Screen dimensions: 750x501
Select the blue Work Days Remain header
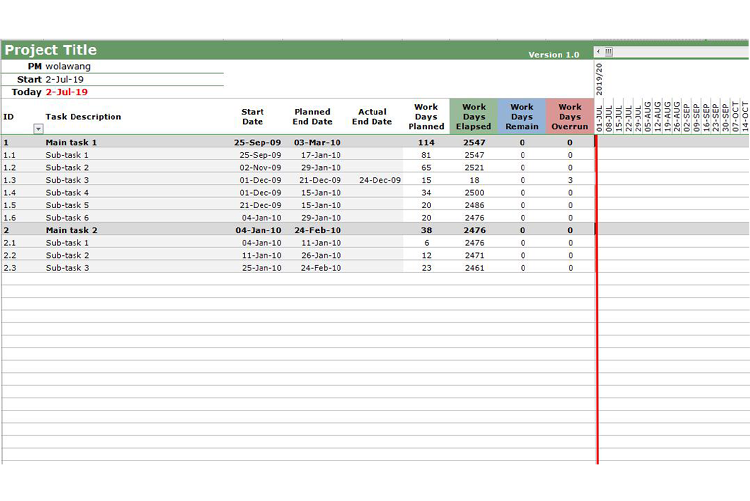coord(521,117)
